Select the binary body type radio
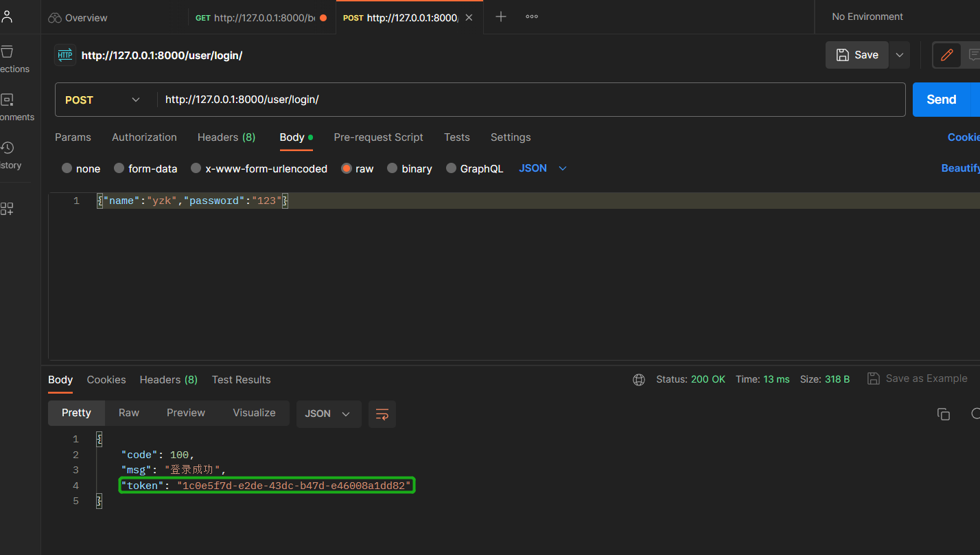980x555 pixels. point(393,168)
